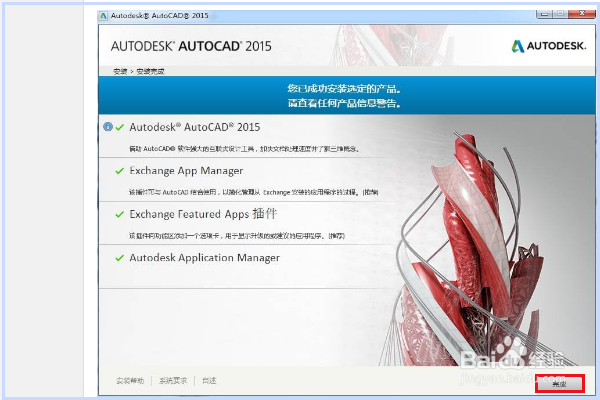The width and height of the screenshot is (600, 400).
Task: Open the 自述 readme link
Action: point(209,380)
